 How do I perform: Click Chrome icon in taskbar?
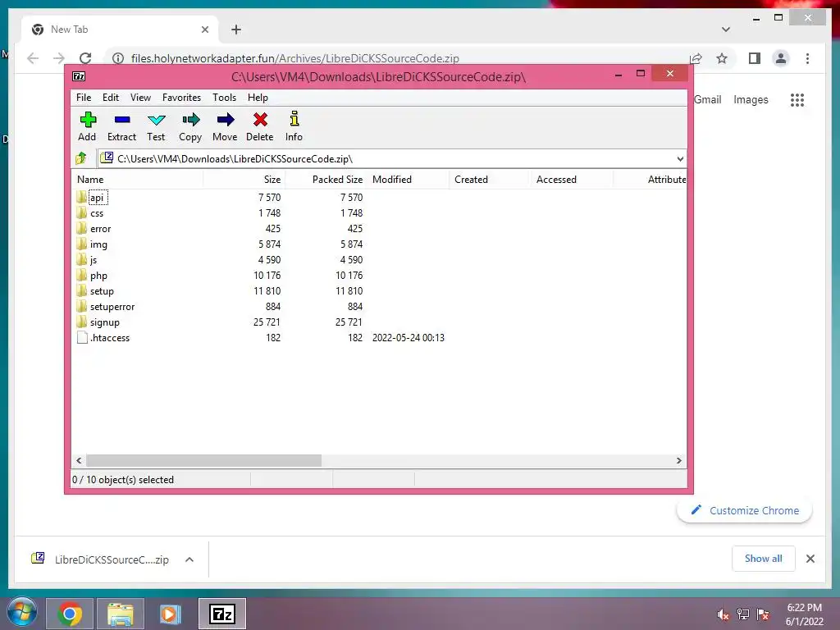pos(70,614)
